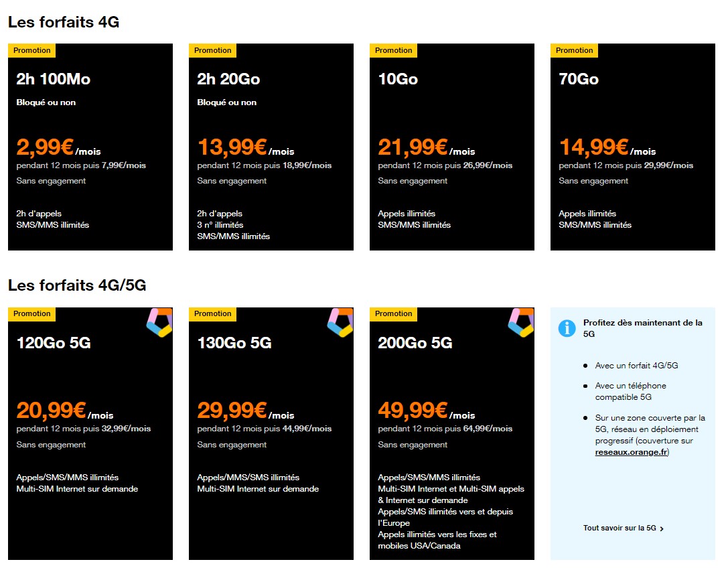The image size is (728, 574).
Task: Click the 14,99€ price on 70Go
Action: tap(593, 147)
